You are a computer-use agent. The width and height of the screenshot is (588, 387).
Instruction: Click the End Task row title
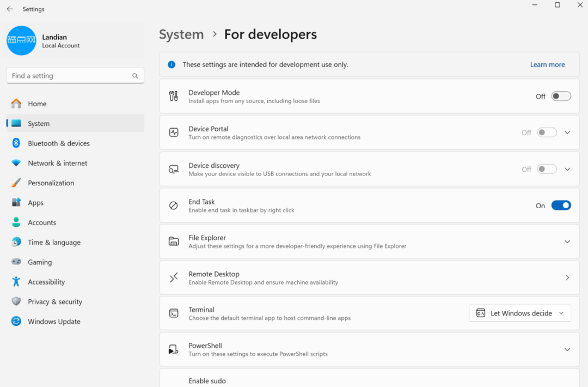[x=202, y=202]
